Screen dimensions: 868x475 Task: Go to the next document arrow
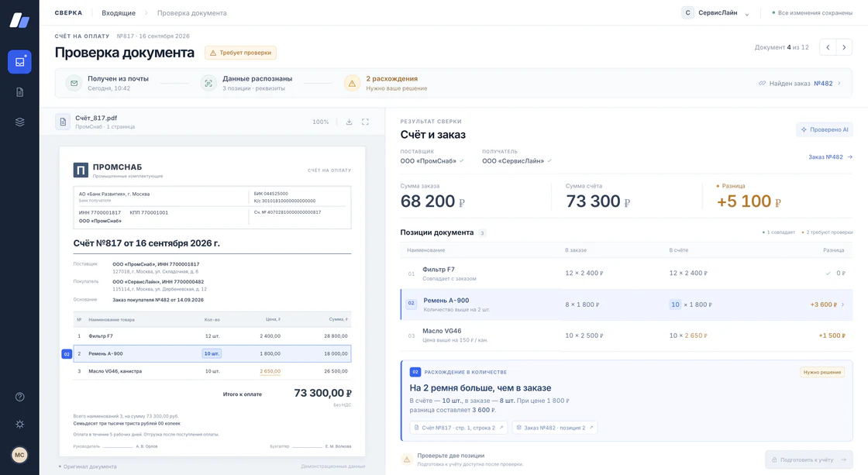[844, 47]
